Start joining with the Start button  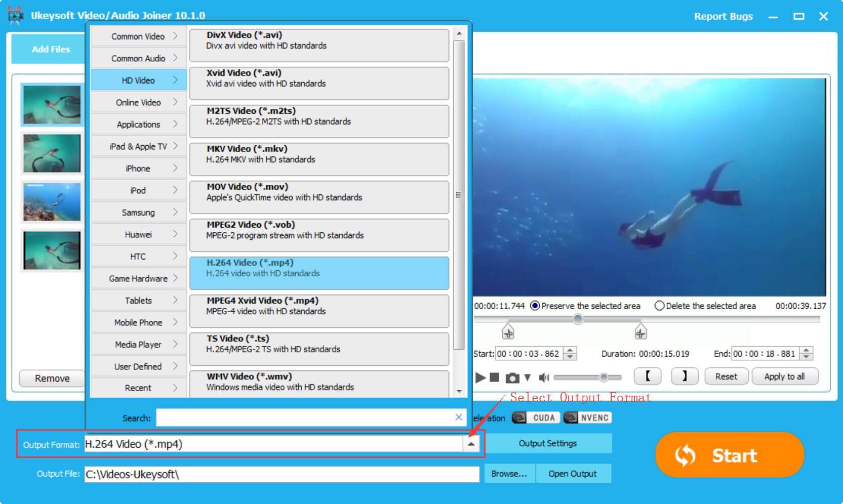tap(730, 454)
